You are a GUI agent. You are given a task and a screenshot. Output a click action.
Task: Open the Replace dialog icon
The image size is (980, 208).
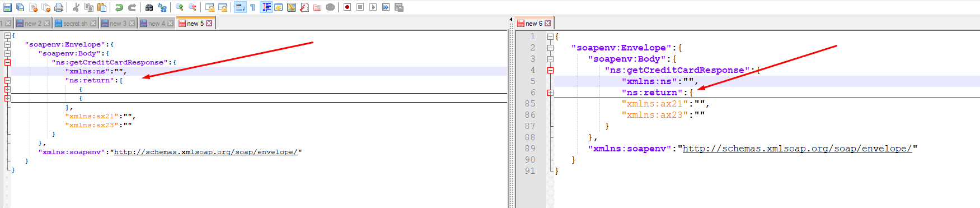162,7
